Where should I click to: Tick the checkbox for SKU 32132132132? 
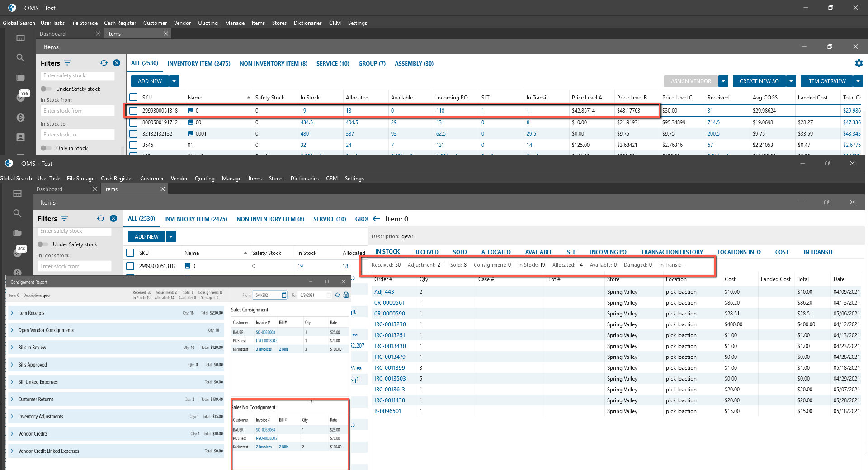coord(133,134)
